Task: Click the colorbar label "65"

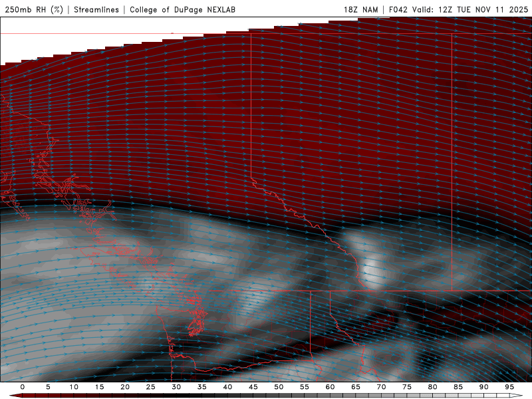Action: click(356, 387)
